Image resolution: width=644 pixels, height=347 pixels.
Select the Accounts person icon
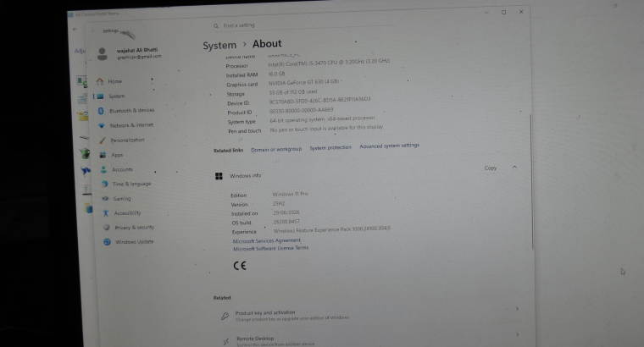pyautogui.click(x=103, y=169)
